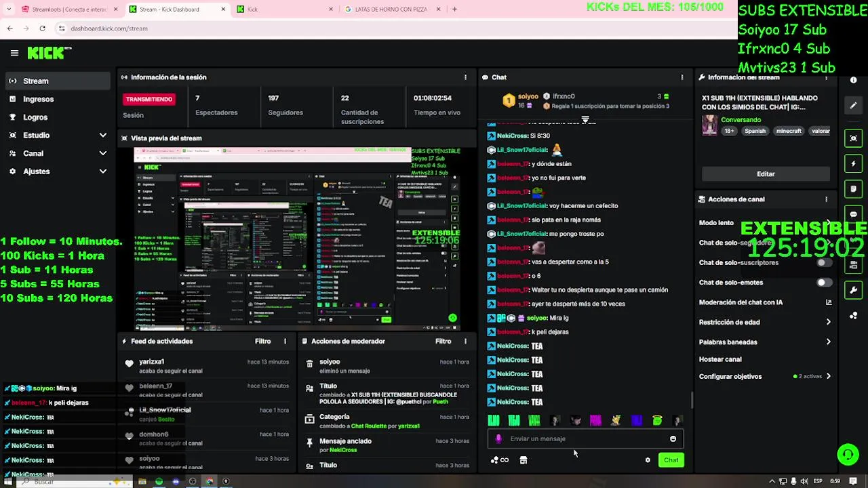Click the pencil edit icon in right sidebar
The width and height of the screenshot is (868, 488).
854,106
